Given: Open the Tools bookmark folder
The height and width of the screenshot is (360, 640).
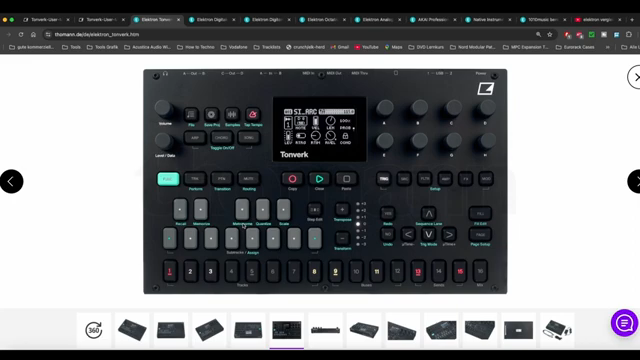Looking at the screenshot, I should point(71,47).
